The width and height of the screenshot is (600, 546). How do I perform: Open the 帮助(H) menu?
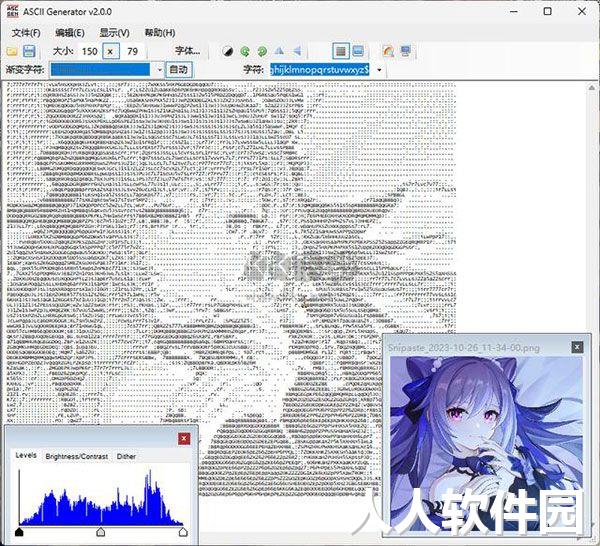(x=160, y=33)
